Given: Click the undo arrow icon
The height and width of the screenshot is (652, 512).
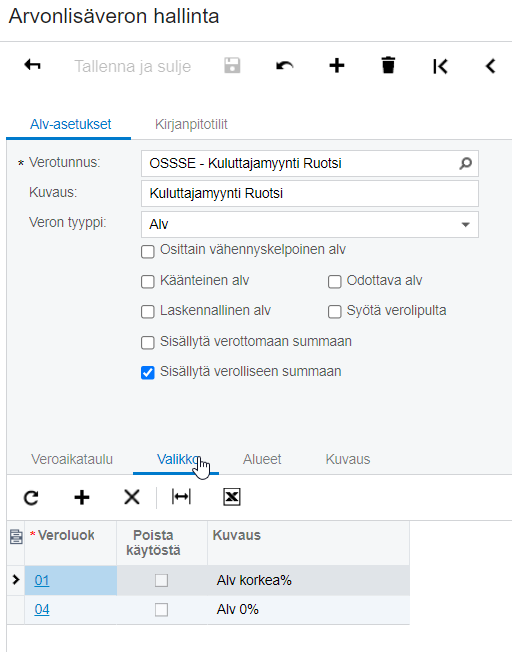Looking at the screenshot, I should click(284, 66).
